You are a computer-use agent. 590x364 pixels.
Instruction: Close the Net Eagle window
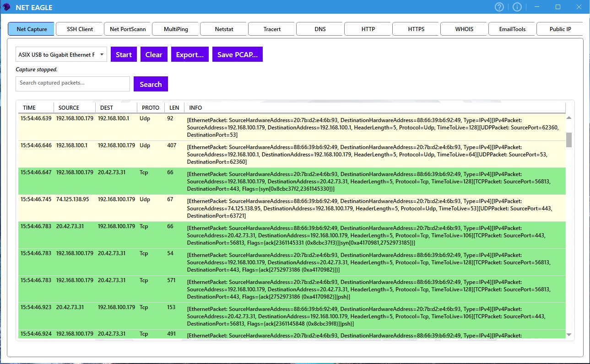579,7
